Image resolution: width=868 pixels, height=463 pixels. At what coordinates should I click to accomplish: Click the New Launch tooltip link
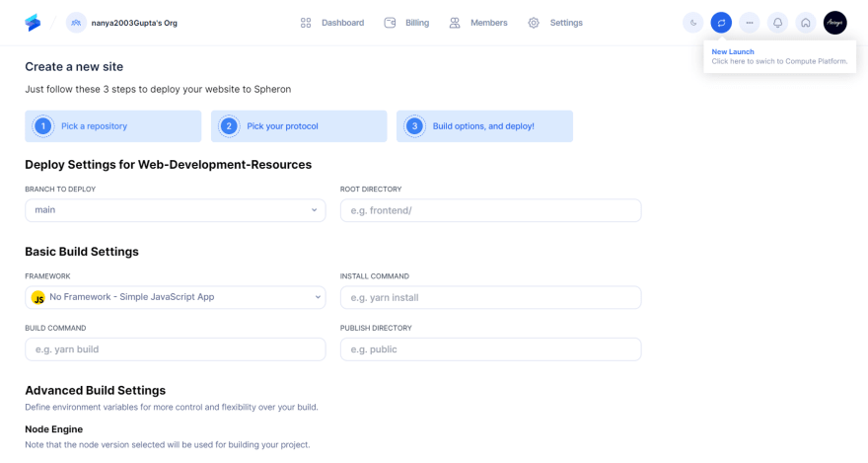pyautogui.click(x=732, y=51)
